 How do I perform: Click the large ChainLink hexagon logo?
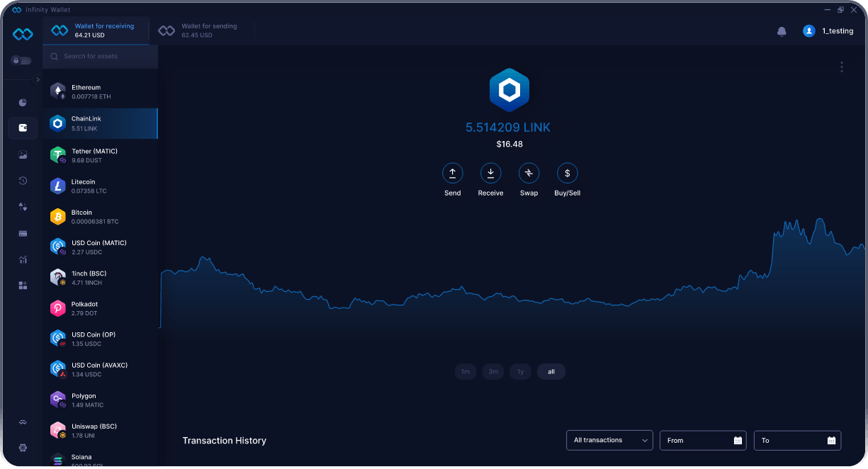point(509,90)
